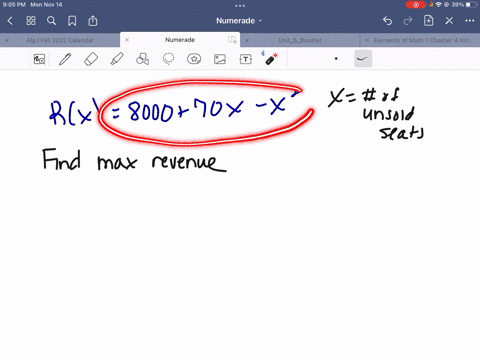This screenshot has height=360, width=480.
Task: Switch to Unit_6_Booklet tab
Action: click(x=300, y=40)
